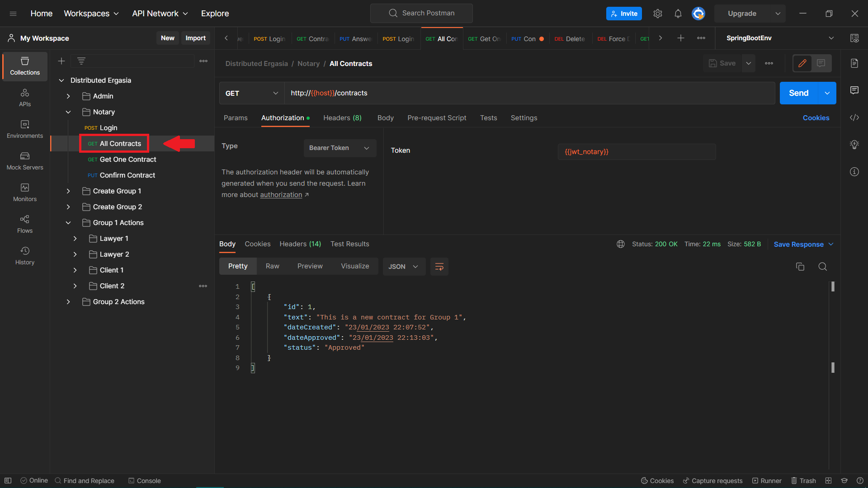Image resolution: width=868 pixels, height=488 pixels.
Task: Open the request info icon
Action: [854, 172]
